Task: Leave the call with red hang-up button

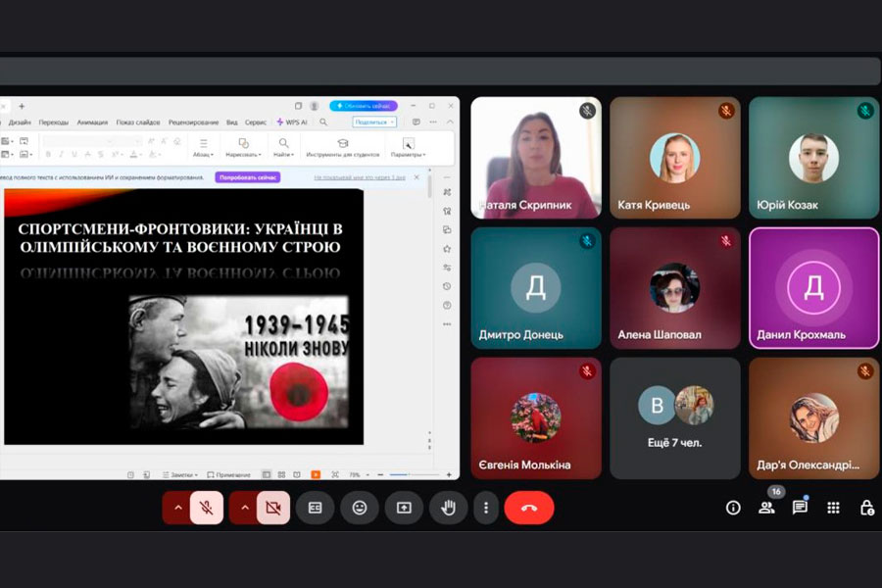Action: 529,508
